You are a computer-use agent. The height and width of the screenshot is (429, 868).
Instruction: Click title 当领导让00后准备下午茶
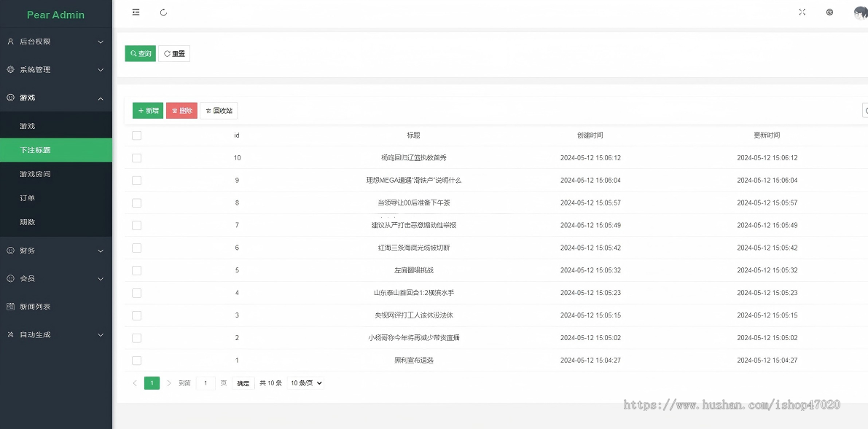point(413,203)
